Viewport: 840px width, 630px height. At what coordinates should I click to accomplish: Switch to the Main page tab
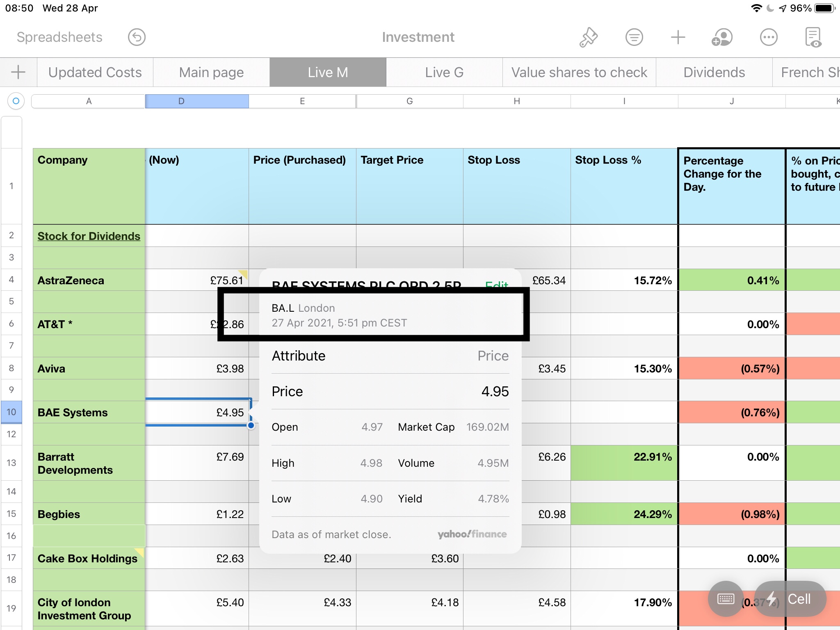coord(211,72)
